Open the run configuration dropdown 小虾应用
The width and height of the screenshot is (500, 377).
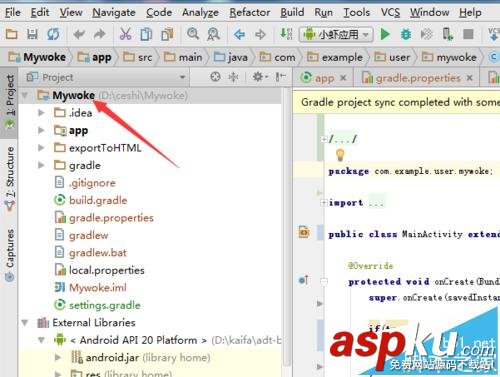click(x=336, y=34)
